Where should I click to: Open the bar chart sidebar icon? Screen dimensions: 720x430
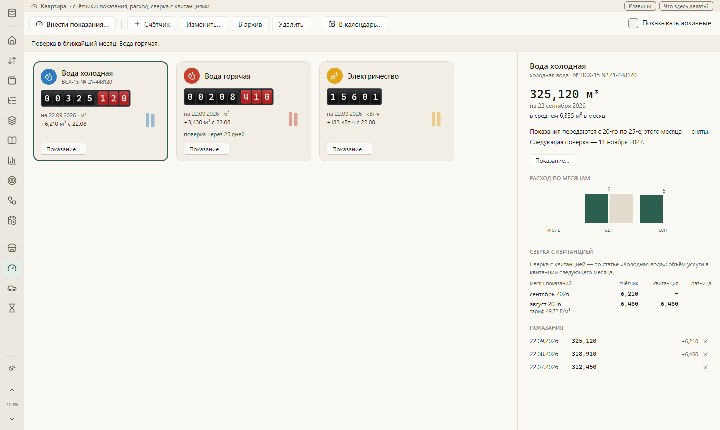coord(12,160)
